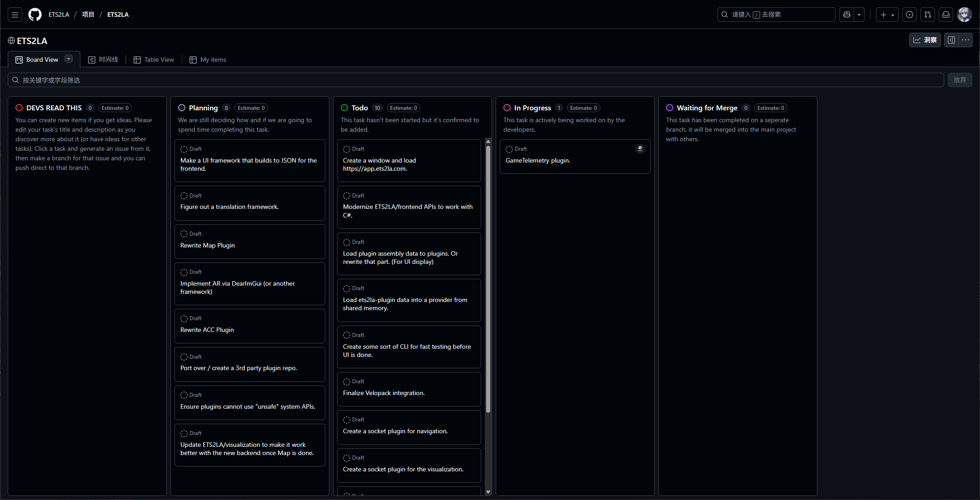Open the three-dot project options menu
980x500 pixels.
click(965, 40)
